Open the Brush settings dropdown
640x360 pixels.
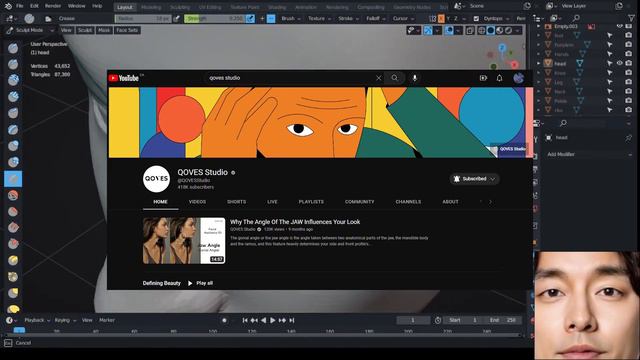point(291,18)
